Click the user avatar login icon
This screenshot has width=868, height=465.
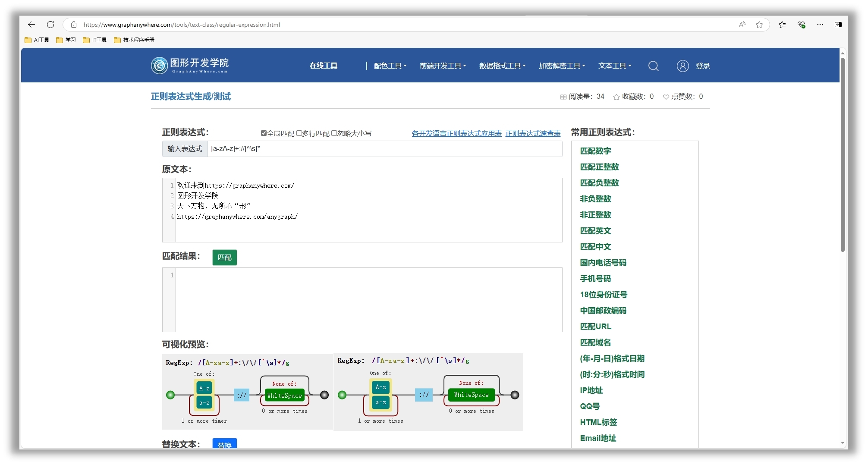point(682,66)
